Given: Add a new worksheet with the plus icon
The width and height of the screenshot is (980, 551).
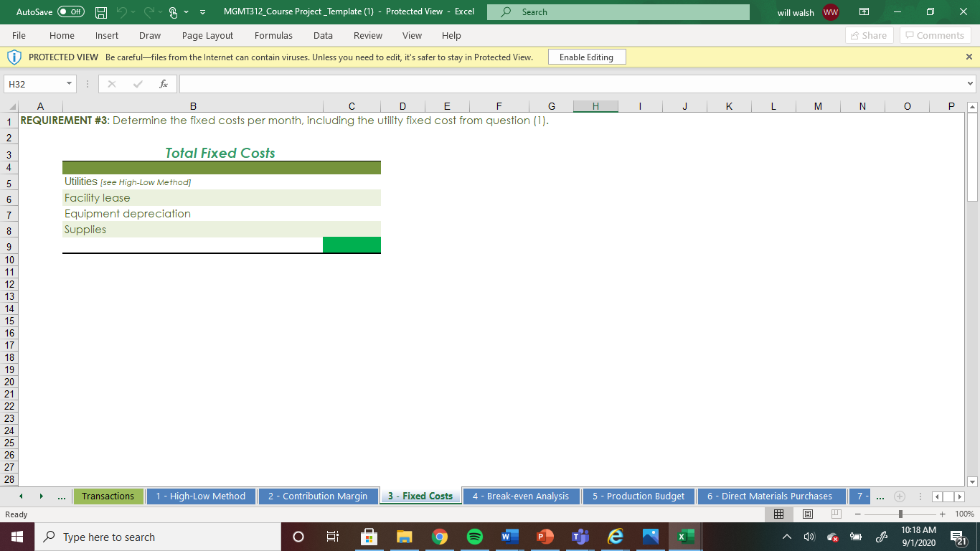Looking at the screenshot, I should click(x=900, y=496).
